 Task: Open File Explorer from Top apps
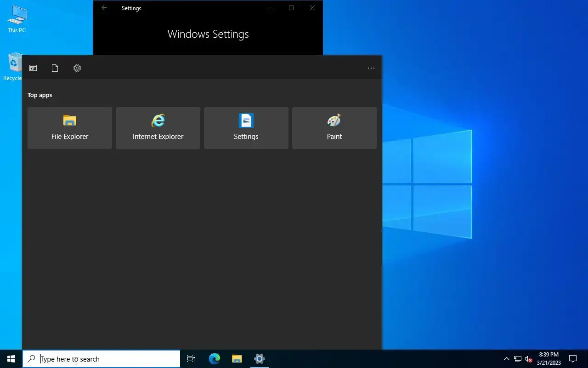pos(70,128)
